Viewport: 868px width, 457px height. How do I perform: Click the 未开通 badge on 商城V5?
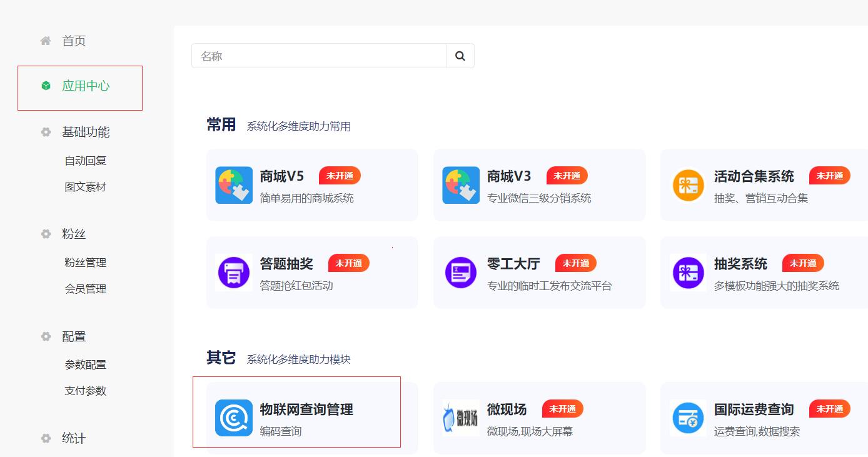point(340,176)
